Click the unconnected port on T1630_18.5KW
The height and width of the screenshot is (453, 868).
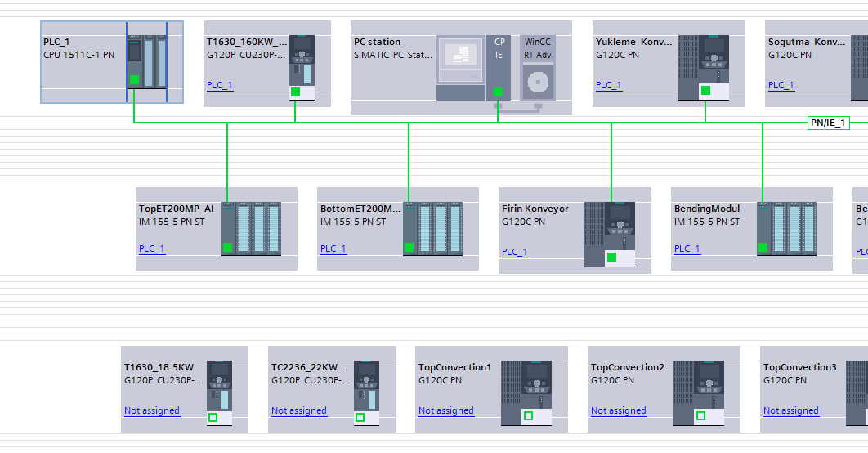[x=213, y=417]
